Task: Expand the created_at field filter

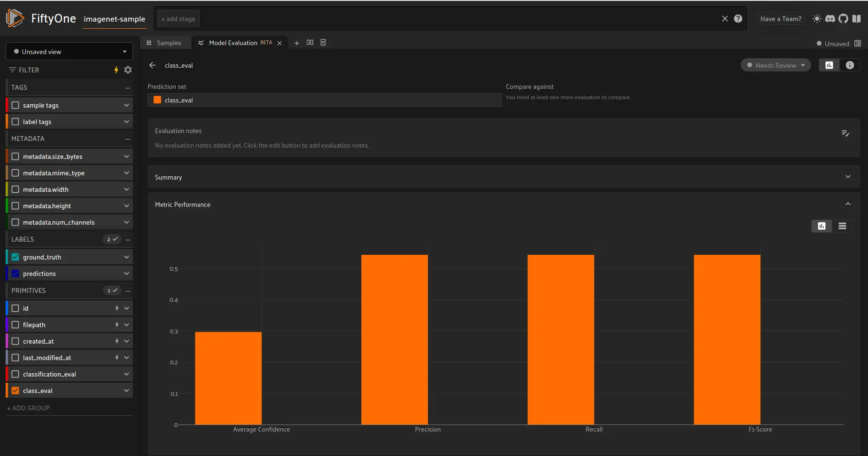Action: [126, 341]
